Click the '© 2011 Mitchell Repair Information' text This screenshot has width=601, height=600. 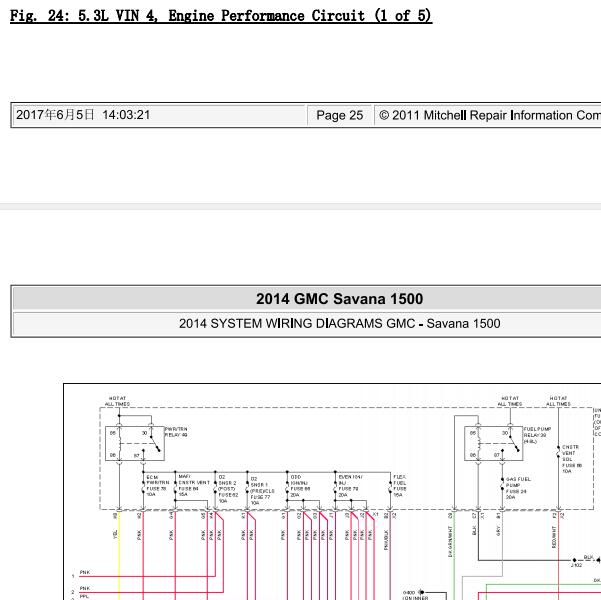[489, 115]
